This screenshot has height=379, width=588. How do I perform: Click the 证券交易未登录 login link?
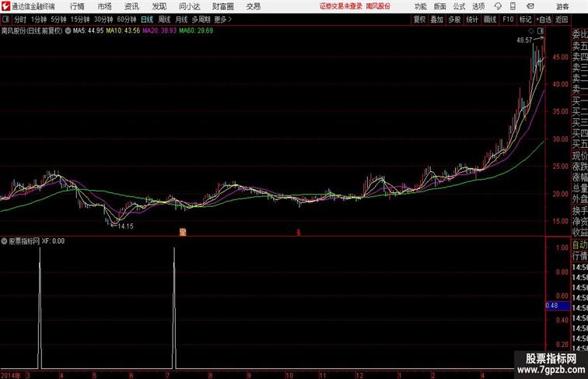tap(341, 6)
